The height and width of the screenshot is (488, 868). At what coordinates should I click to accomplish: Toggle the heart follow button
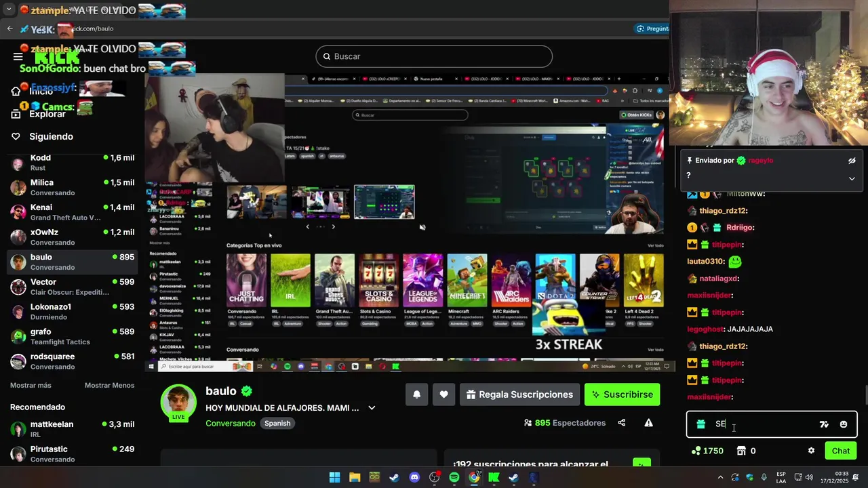443,394
